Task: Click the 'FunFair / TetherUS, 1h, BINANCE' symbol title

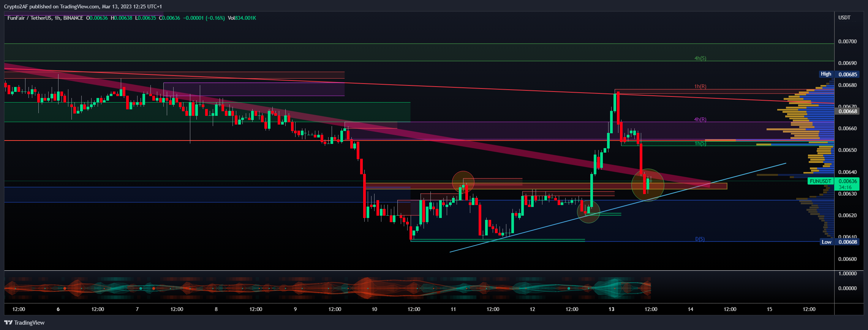Action: pyautogui.click(x=45, y=18)
